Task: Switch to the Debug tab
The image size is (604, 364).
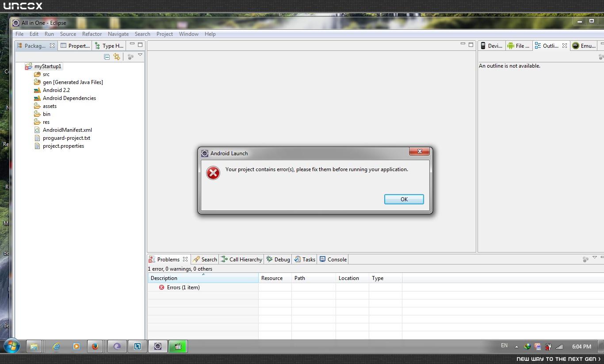Action: (278, 259)
